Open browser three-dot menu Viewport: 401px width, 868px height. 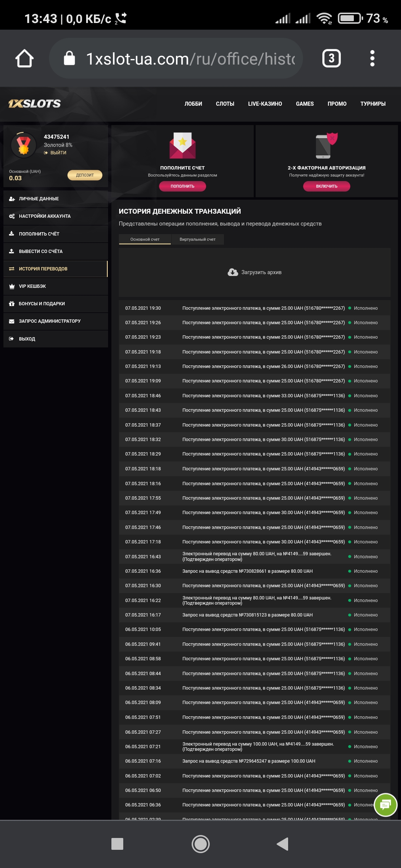[372, 59]
